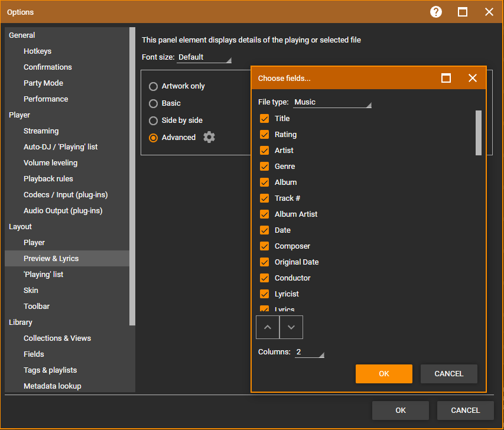
Task: Open the Font size dropdown
Action: tap(204, 57)
